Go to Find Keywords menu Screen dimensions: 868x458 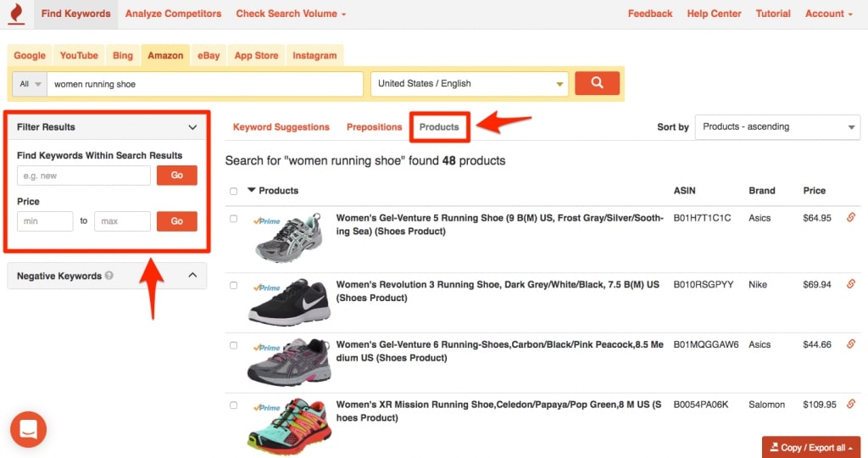tap(75, 14)
